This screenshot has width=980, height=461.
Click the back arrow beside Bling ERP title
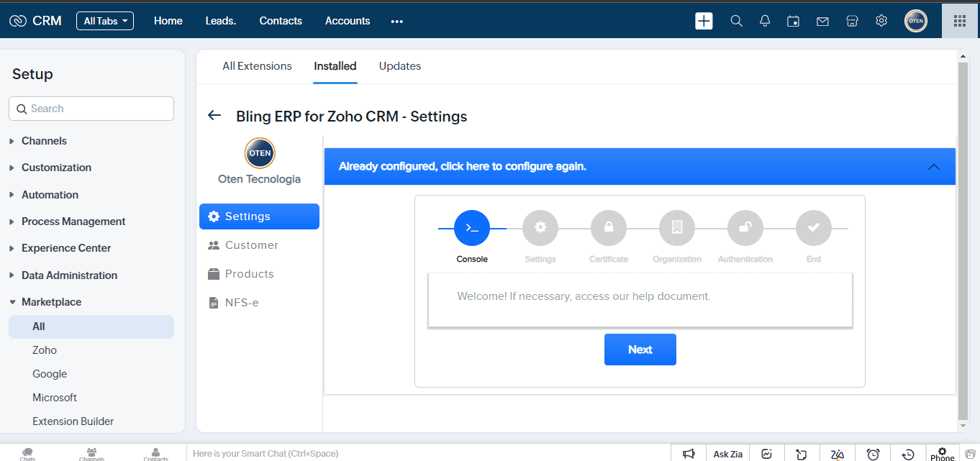click(x=214, y=116)
